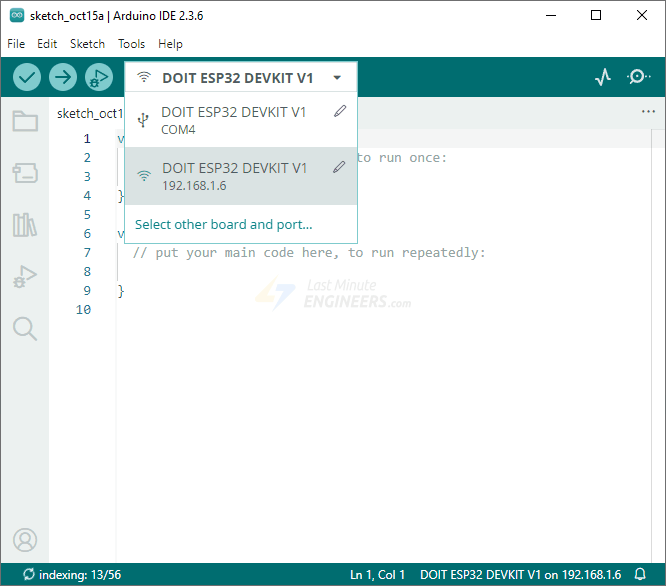Viewport: 666px width, 586px height.
Task: Click Ln 1, Col 1 cursor position
Action: (x=377, y=575)
